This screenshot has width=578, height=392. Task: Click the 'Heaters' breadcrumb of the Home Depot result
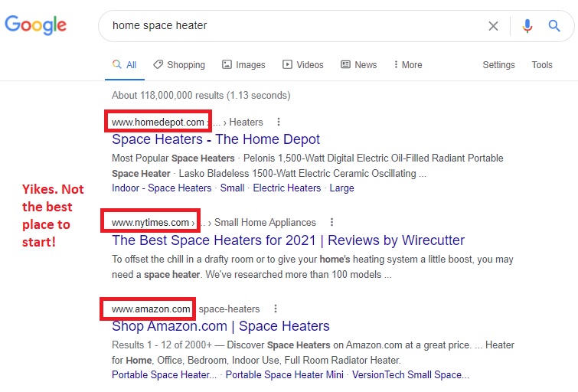[246, 122]
